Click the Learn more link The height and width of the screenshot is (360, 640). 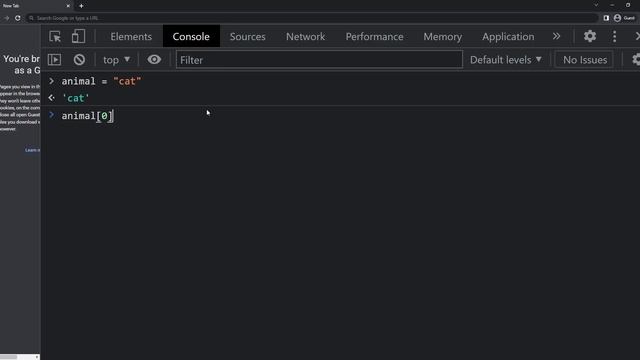pos(32,150)
